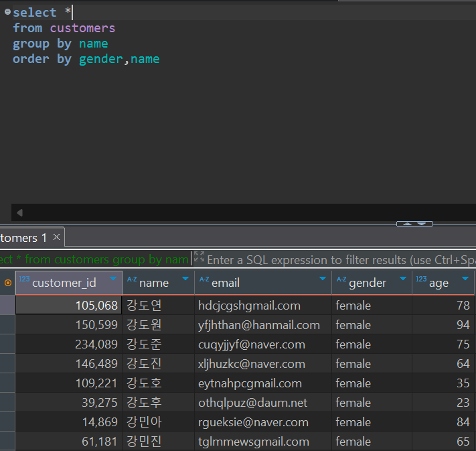The image size is (476, 451).
Task: Select email cell rgueksie@naver.com
Action: [x=263, y=422]
